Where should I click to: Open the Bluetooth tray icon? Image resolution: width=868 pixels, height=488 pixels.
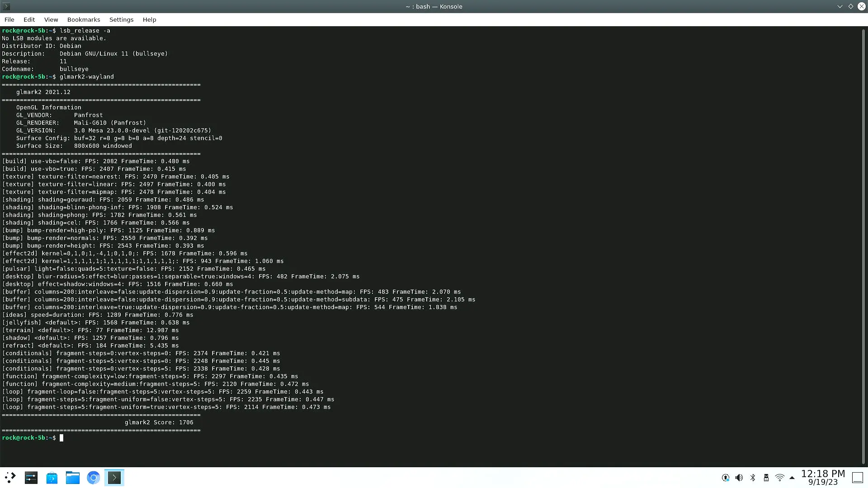point(753,478)
